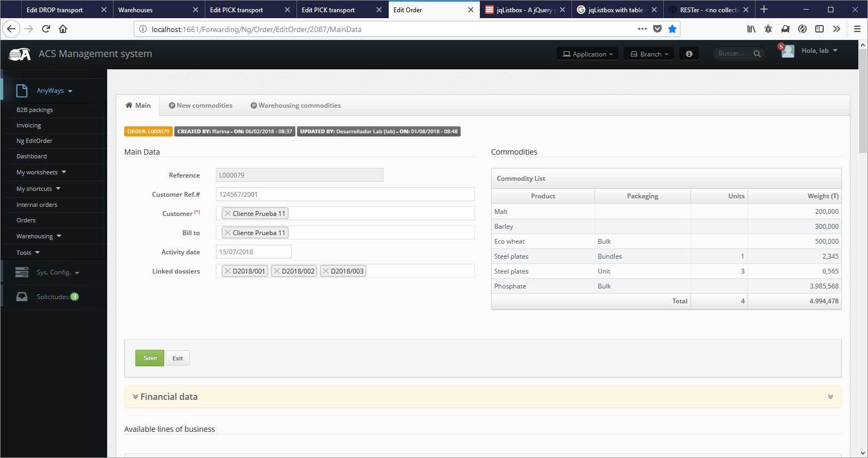Open a new browser tab
Image resolution: width=868 pixels, height=458 pixels.
[x=764, y=9]
